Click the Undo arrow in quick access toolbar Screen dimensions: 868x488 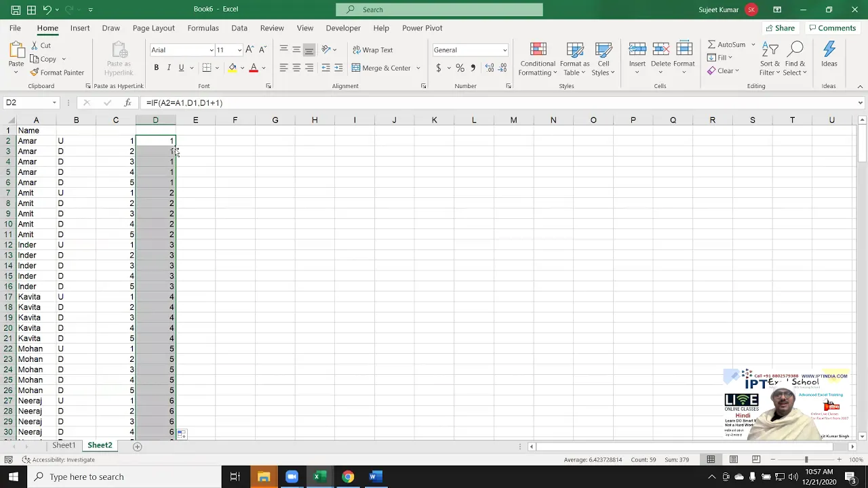47,9
